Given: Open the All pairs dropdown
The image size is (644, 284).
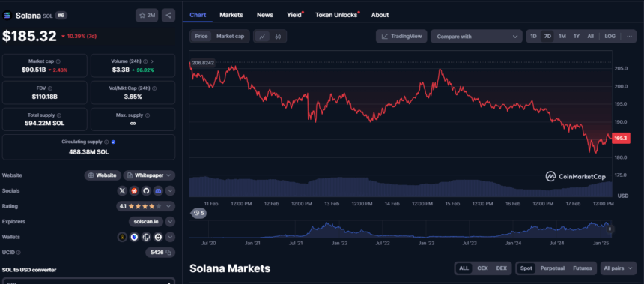Looking at the screenshot, I should click(618, 268).
